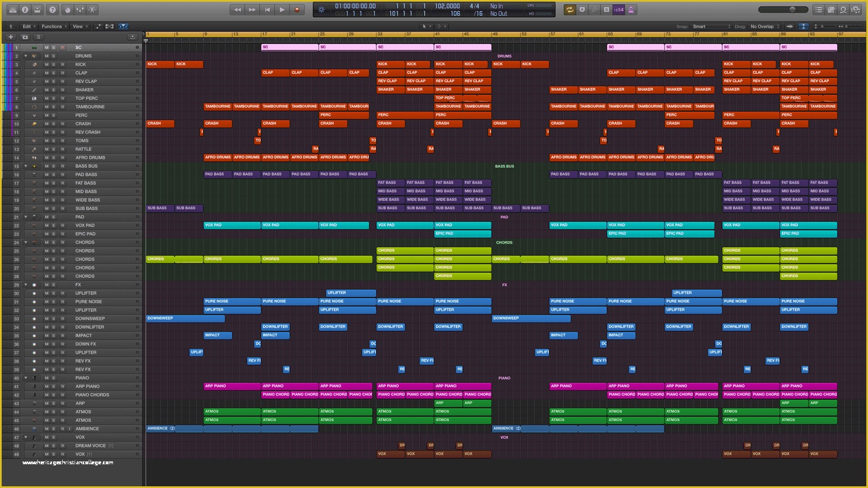Toggle Cycle mode button
This screenshot has width=868, height=488.
pos(570,10)
